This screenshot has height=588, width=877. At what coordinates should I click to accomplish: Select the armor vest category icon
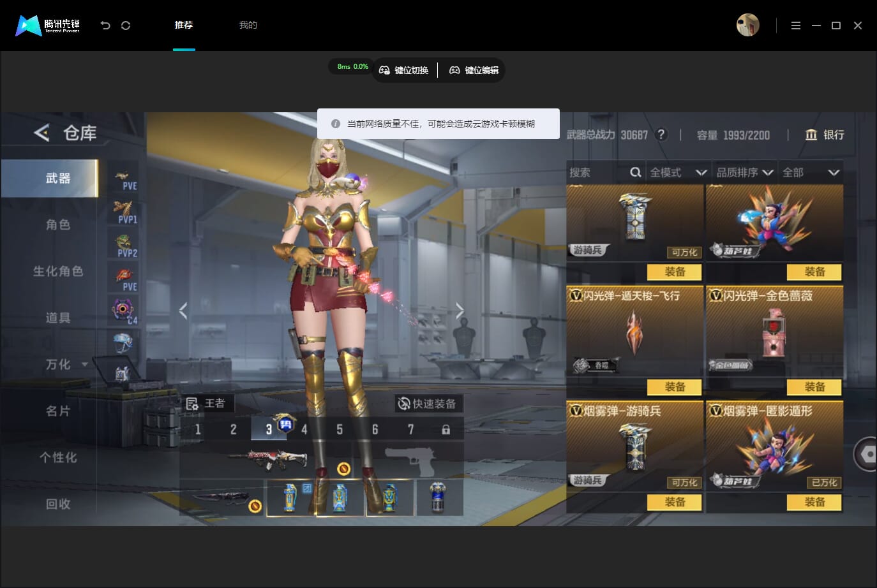(123, 374)
